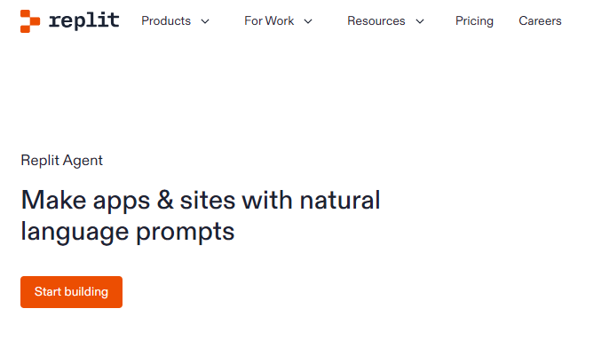Click the ampersand in the headline

(x=165, y=200)
